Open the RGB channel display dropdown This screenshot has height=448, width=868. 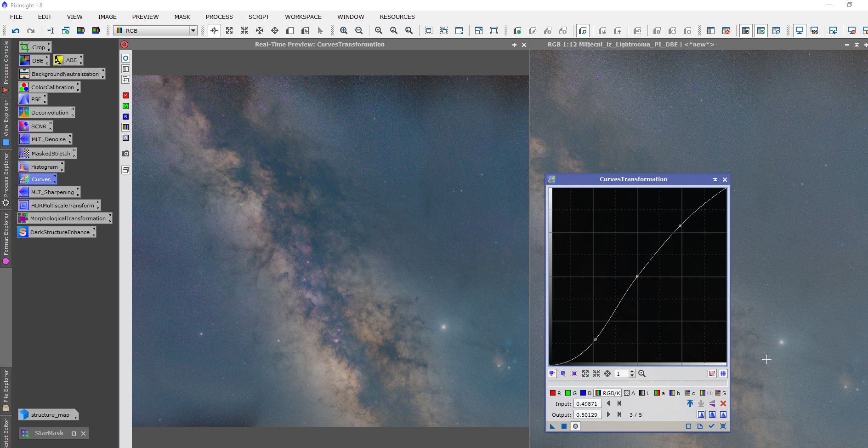[x=193, y=31]
